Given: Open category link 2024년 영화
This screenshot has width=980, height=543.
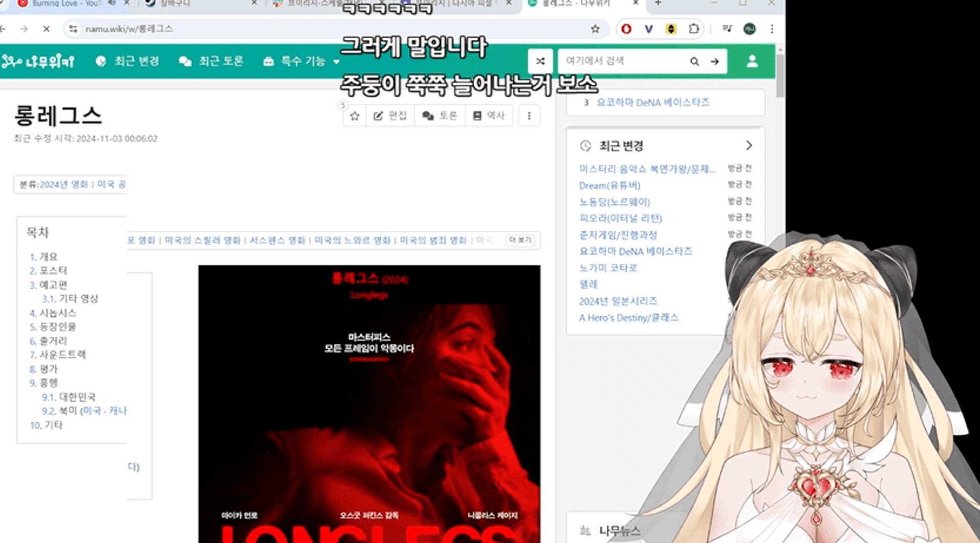Looking at the screenshot, I should pos(64,184).
